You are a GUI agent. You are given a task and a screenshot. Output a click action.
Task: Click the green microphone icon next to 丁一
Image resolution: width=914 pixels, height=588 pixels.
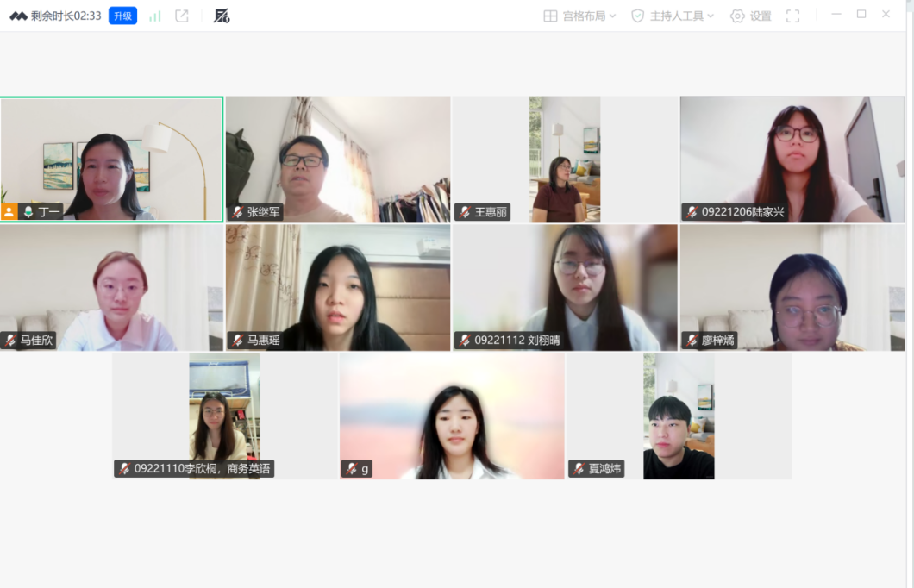[x=28, y=212]
